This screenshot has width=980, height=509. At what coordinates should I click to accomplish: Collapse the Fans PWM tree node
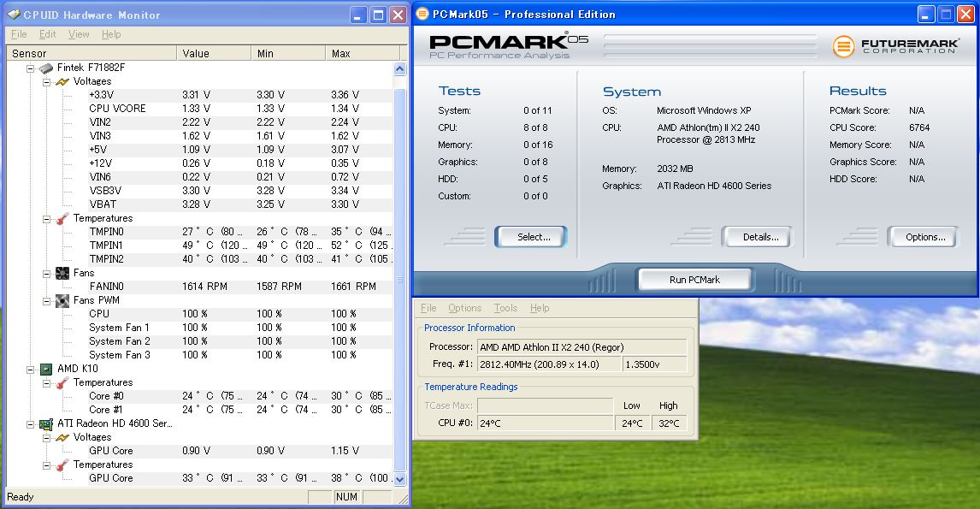click(x=47, y=300)
